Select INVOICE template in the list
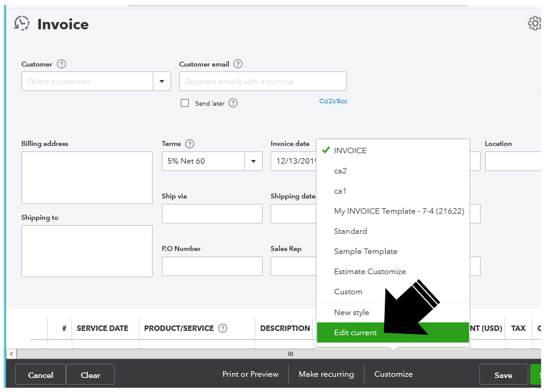 point(393,150)
